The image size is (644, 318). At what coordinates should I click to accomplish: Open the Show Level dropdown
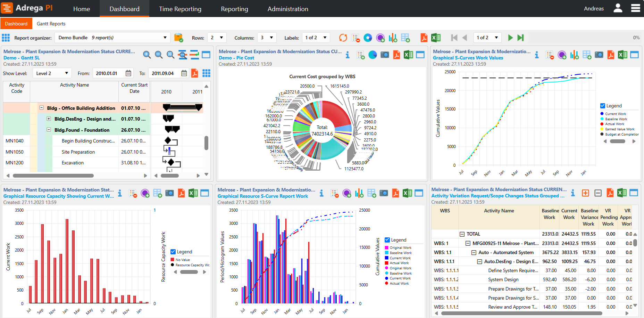click(x=52, y=73)
